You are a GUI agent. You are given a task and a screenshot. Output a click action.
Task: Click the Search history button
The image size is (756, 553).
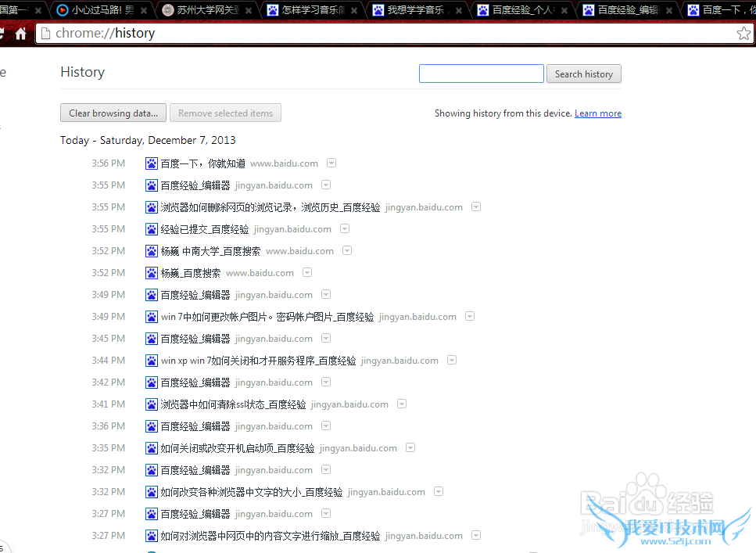click(584, 74)
